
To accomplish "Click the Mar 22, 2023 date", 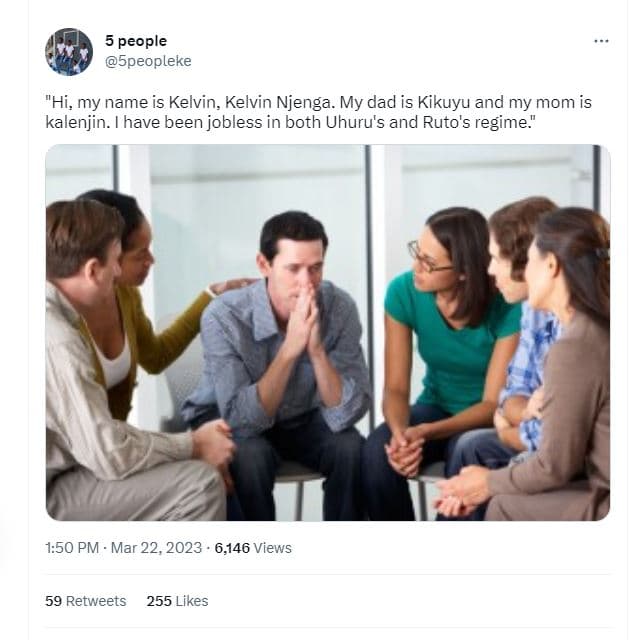I will [156, 548].
